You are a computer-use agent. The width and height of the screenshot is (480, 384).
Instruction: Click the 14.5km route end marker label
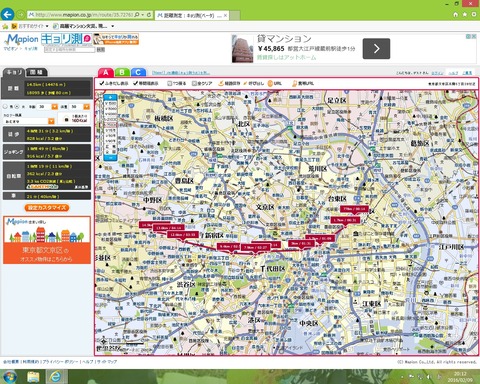click(147, 225)
